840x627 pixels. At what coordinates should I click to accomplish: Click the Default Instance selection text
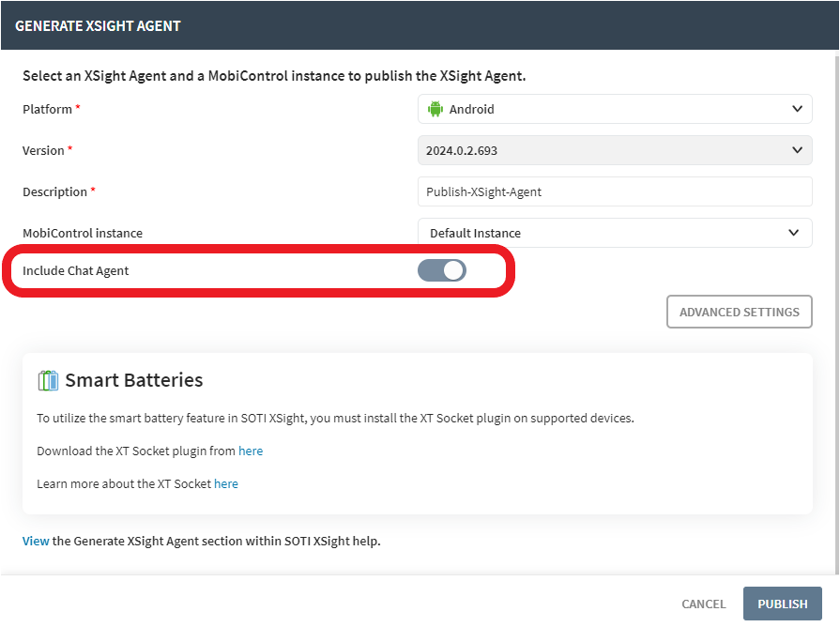point(475,233)
